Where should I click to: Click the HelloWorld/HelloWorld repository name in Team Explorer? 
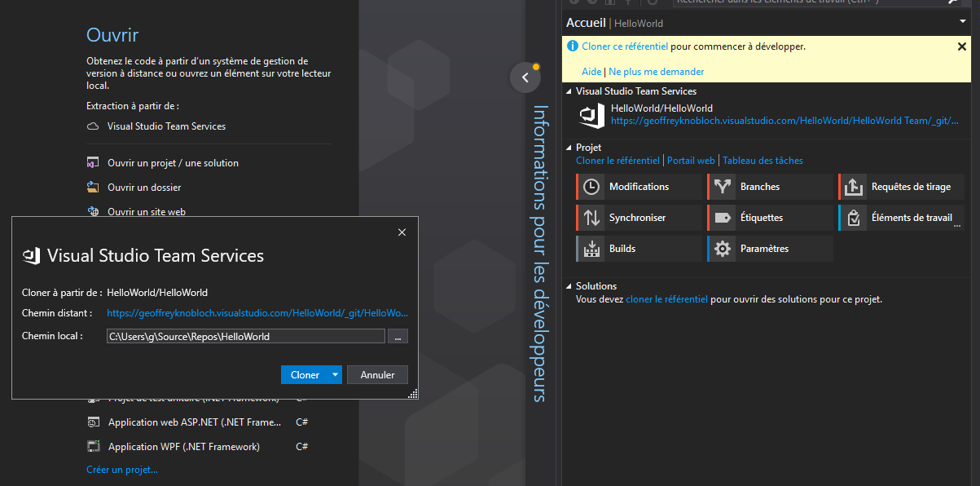[661, 108]
